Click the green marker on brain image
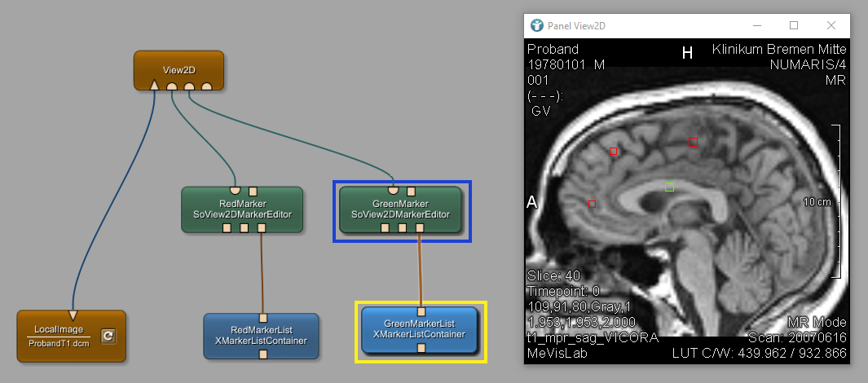Viewport: 868px width, 383px height. (x=669, y=187)
